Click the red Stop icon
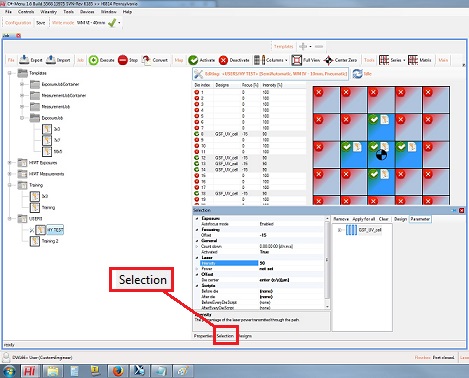The height and width of the screenshot is (378, 469). 123,60
